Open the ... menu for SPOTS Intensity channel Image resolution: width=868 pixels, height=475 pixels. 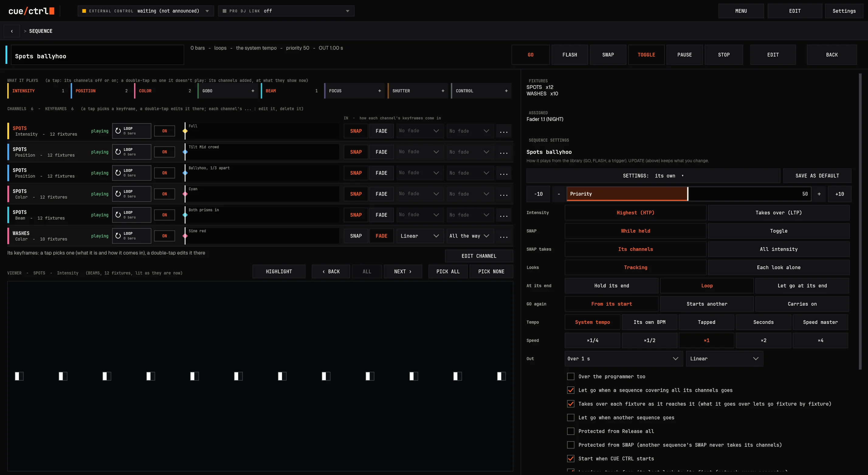tap(503, 131)
